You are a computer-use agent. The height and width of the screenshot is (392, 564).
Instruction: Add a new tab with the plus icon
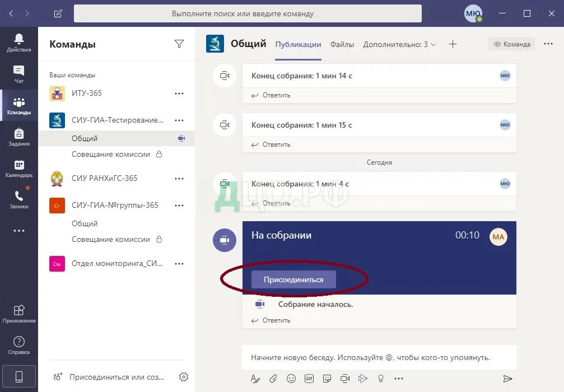point(453,44)
